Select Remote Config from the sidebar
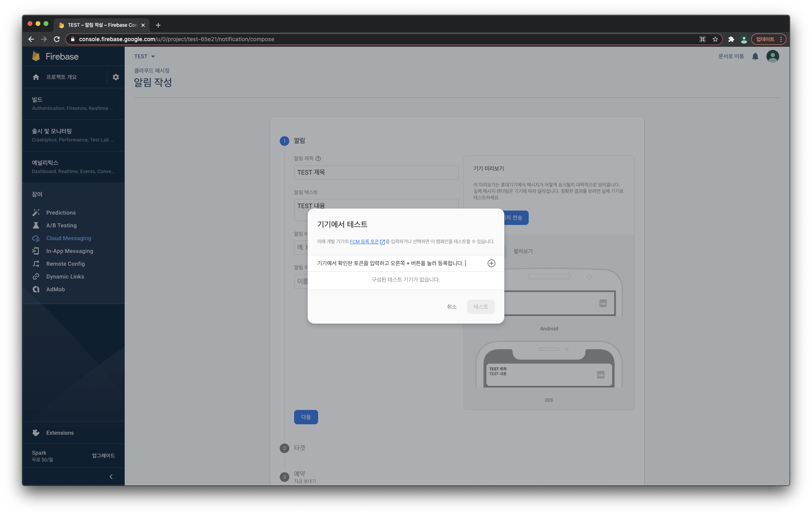Image resolution: width=812 pixels, height=515 pixels. click(x=66, y=264)
